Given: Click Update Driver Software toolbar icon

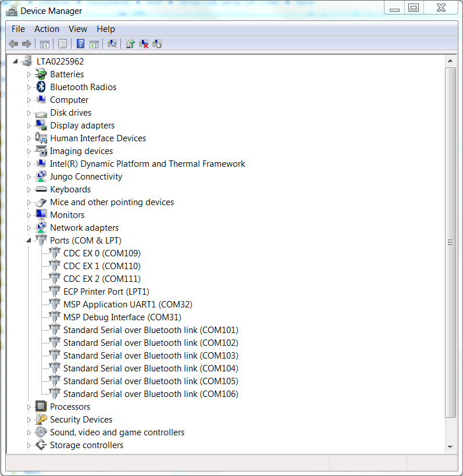Looking at the screenshot, I should coord(130,44).
